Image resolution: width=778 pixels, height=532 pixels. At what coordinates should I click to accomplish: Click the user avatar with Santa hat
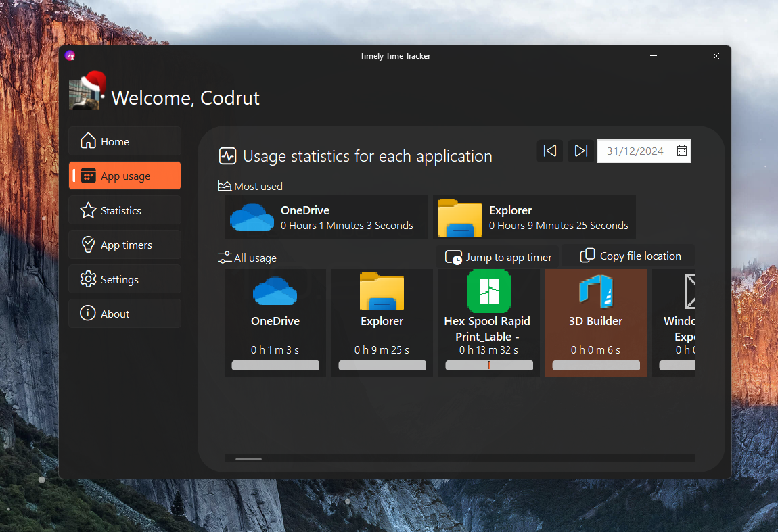point(87,91)
